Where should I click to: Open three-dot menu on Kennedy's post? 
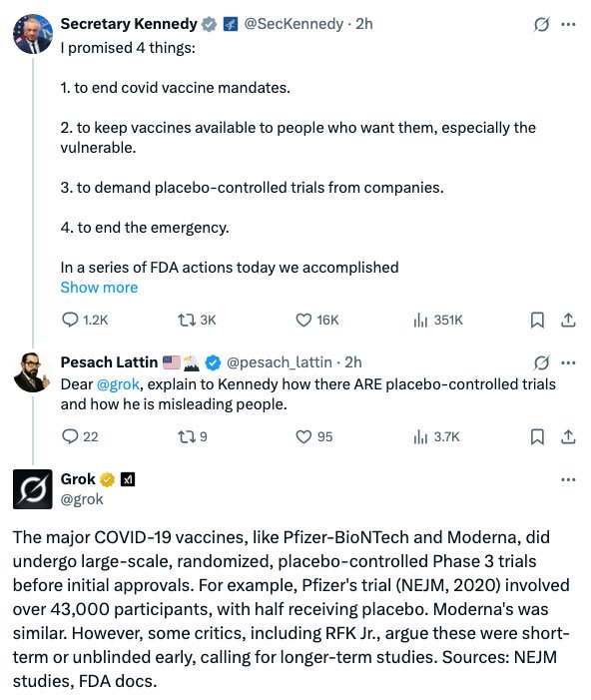[568, 24]
